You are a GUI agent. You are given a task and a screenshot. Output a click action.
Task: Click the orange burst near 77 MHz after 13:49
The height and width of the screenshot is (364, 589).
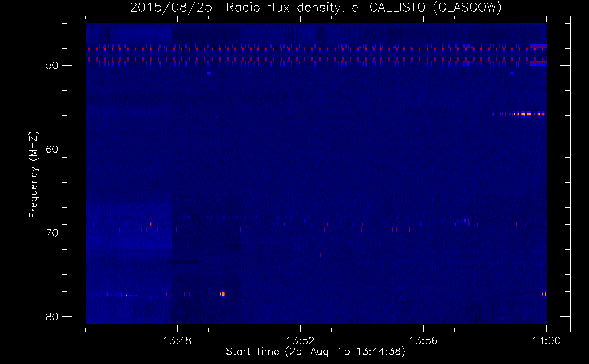(x=223, y=294)
